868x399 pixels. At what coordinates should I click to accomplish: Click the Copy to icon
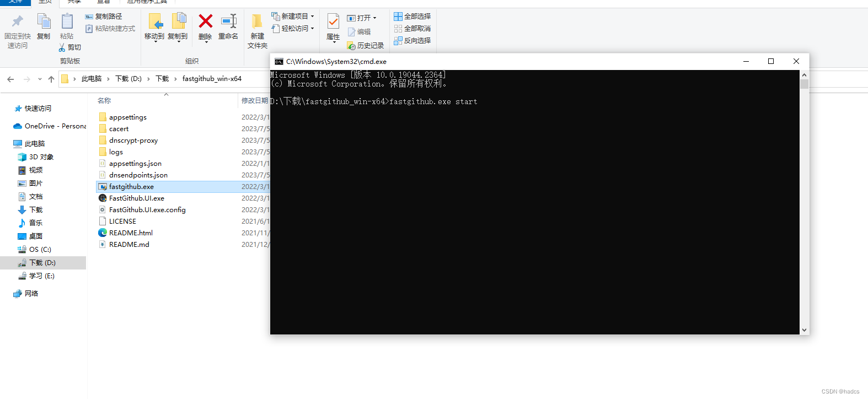tap(178, 21)
